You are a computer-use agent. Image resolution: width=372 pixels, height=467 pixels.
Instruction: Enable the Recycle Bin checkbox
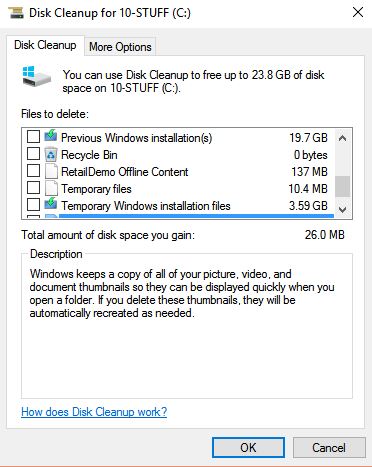tap(33, 154)
